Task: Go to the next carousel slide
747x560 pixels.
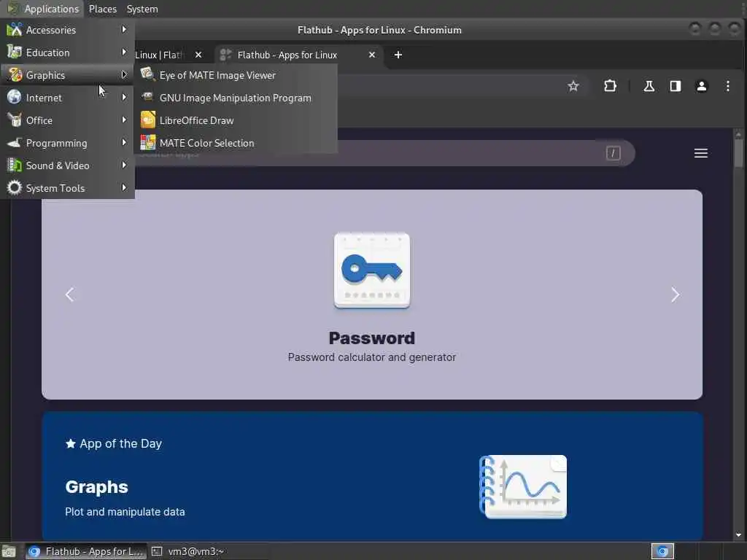Action: click(675, 295)
